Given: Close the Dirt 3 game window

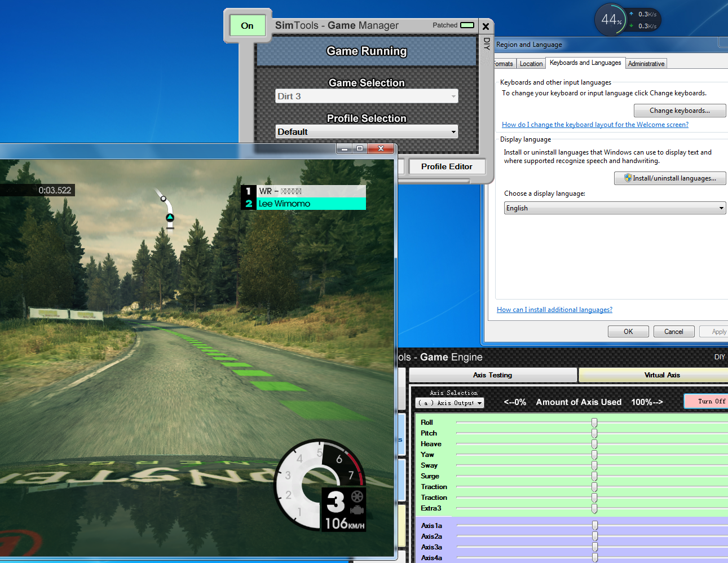Looking at the screenshot, I should (381, 148).
